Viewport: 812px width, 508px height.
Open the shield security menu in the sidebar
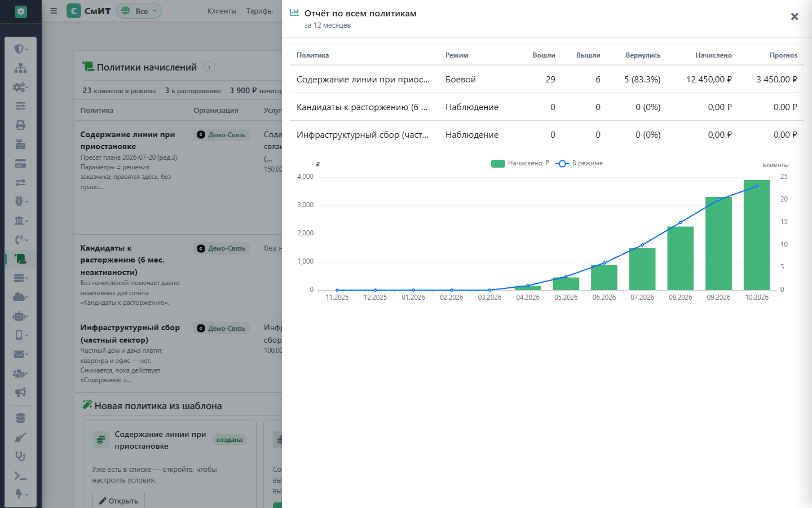(21, 49)
